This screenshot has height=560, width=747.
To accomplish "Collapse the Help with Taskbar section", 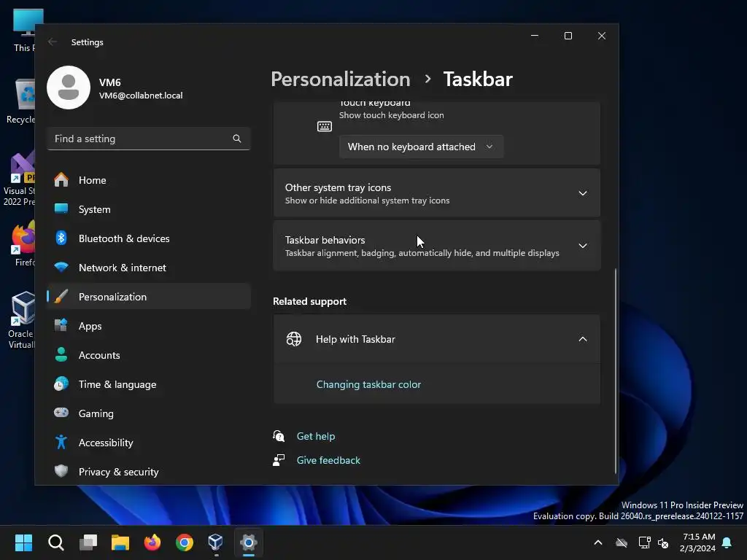I will [436, 339].
